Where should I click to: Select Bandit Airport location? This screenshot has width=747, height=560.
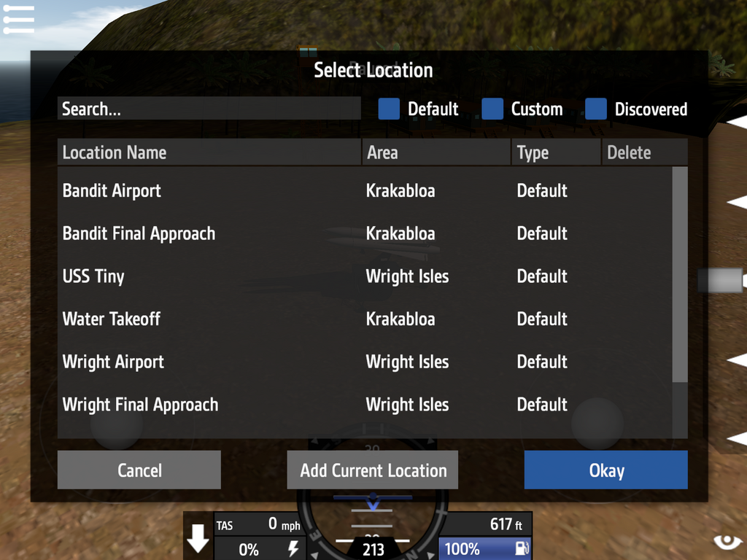pyautogui.click(x=365, y=191)
